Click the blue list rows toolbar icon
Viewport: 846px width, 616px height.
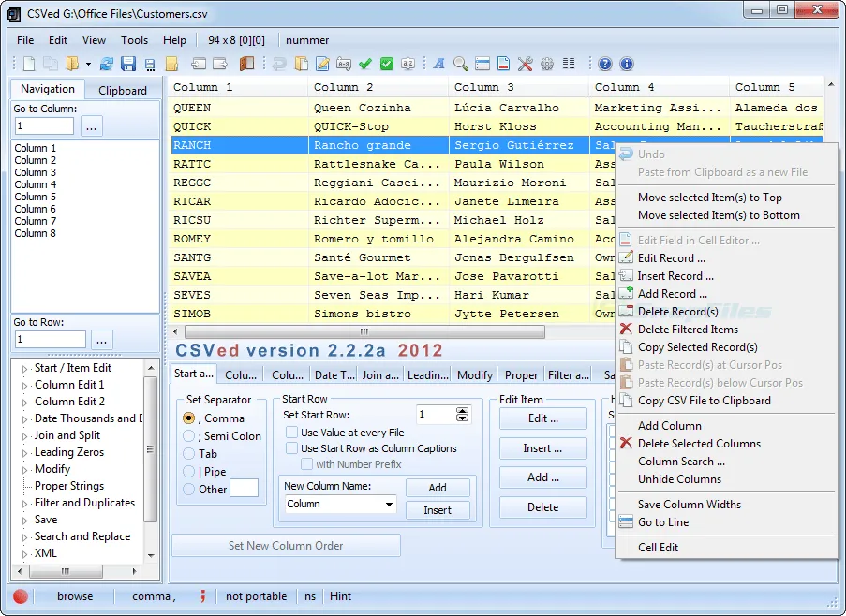(x=482, y=64)
